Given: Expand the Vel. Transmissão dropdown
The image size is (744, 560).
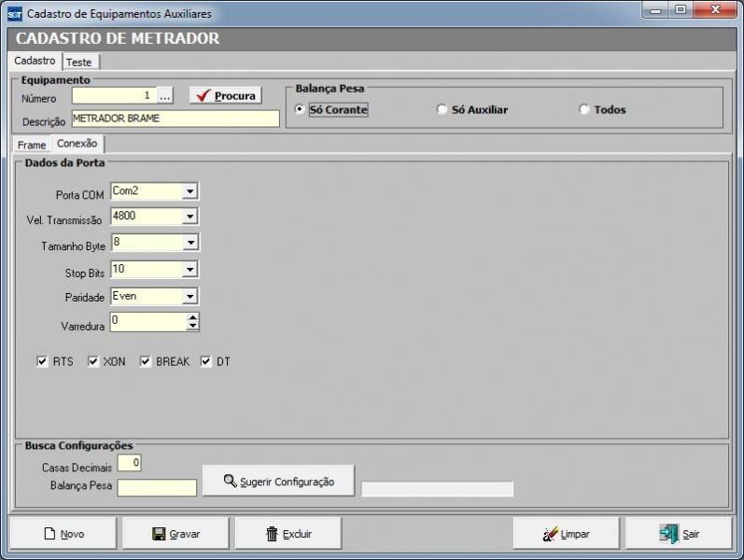Looking at the screenshot, I should pos(190,217).
